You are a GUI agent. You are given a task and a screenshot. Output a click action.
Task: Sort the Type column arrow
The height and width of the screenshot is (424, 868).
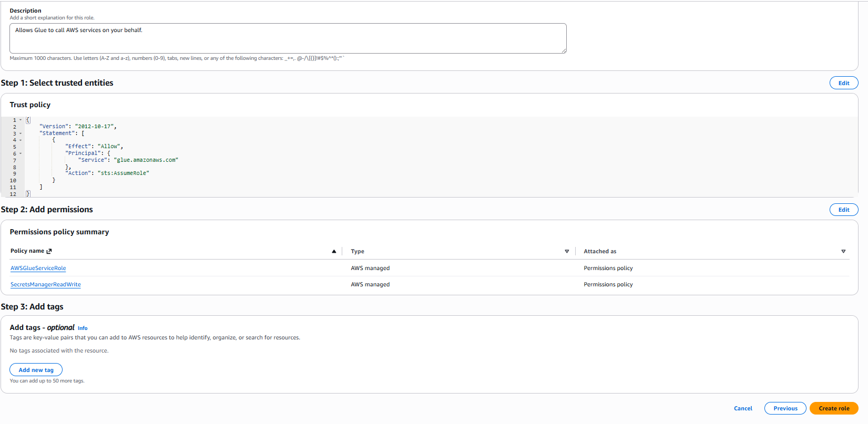point(567,252)
